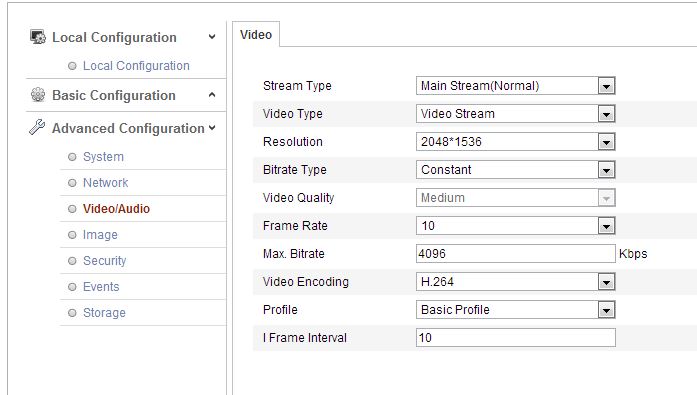Click the I Frame Interval label
Image resolution: width=697 pixels, height=395 pixels.
point(304,338)
